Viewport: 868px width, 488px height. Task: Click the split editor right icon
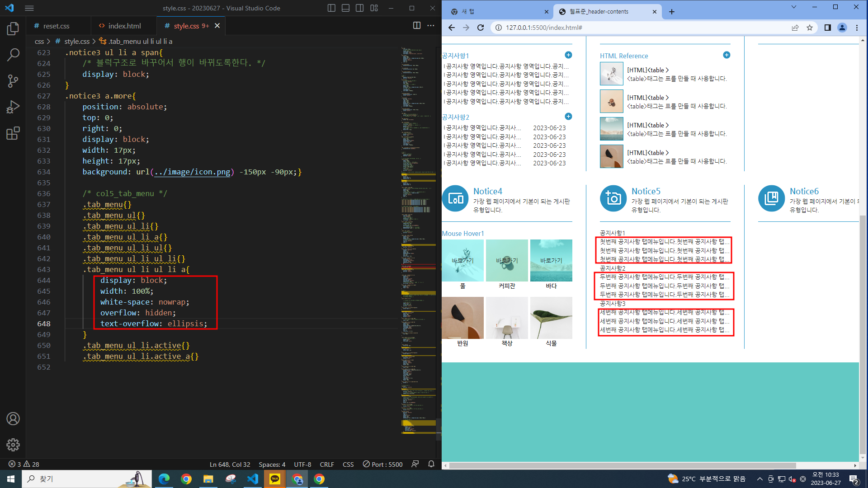(417, 26)
